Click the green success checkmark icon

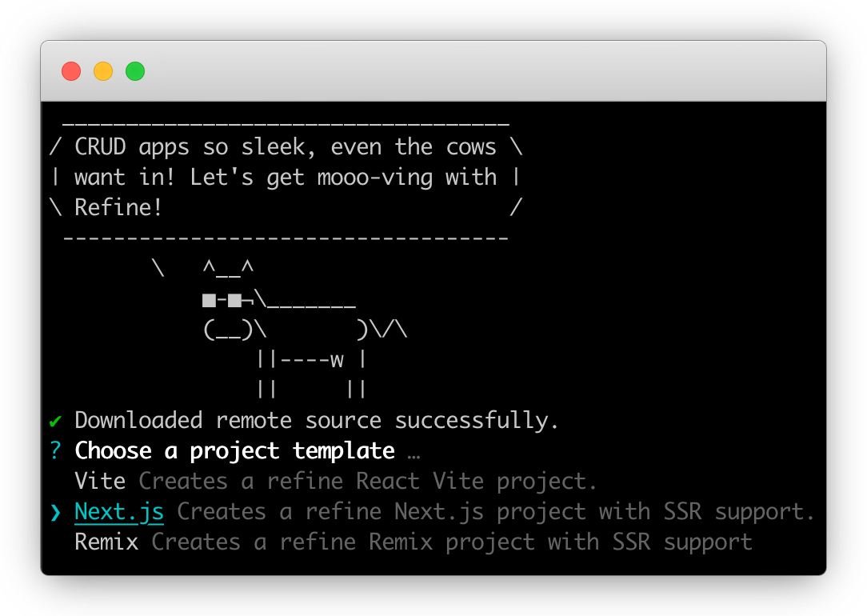54,420
